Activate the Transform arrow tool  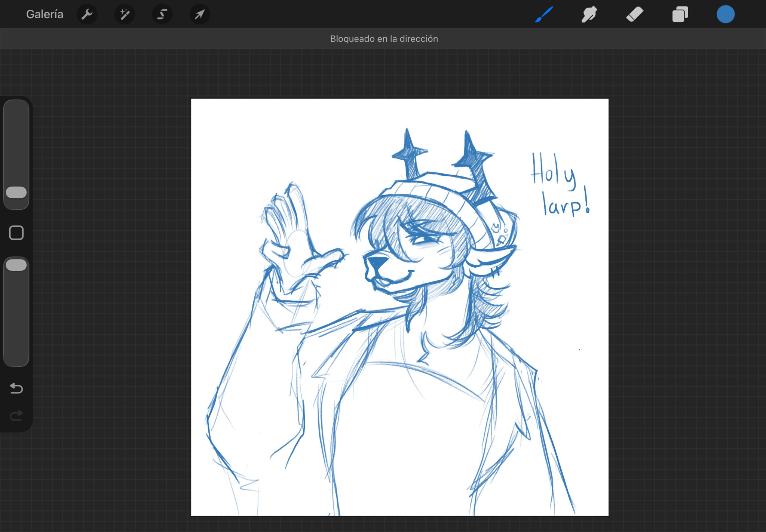(x=200, y=15)
